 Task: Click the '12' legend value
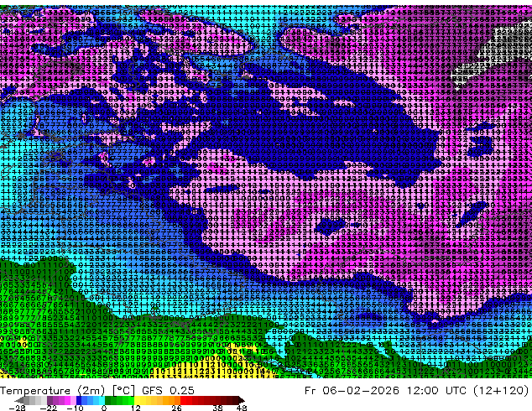point(136,408)
